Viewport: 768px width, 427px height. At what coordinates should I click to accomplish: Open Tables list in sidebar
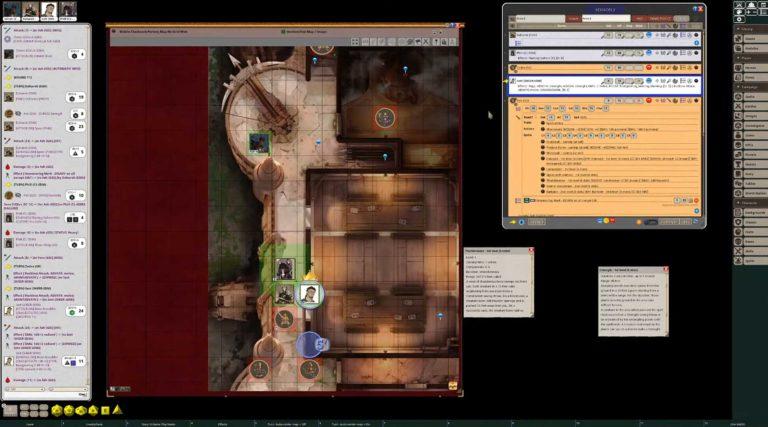click(750, 184)
